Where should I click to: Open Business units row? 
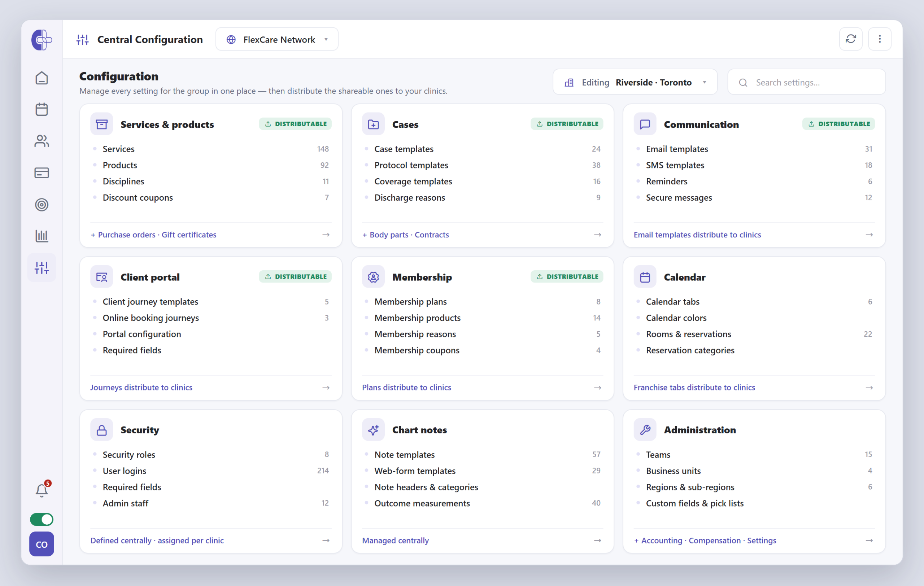click(754, 471)
